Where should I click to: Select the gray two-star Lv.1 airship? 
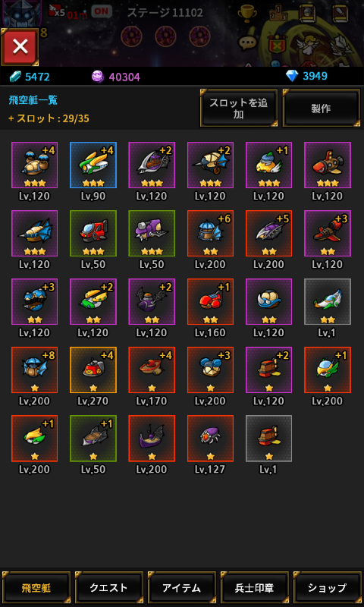click(x=328, y=301)
